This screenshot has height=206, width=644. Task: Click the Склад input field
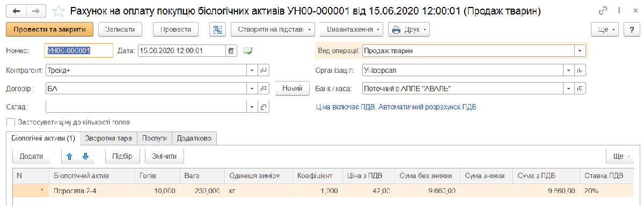(x=146, y=107)
